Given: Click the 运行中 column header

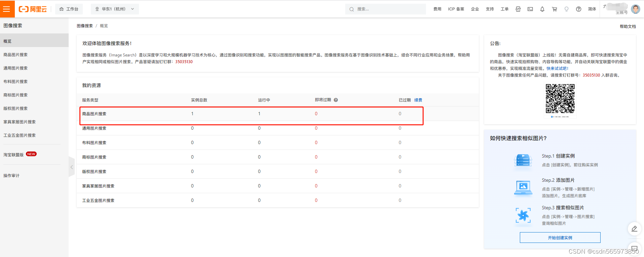Looking at the screenshot, I should click(x=264, y=100).
